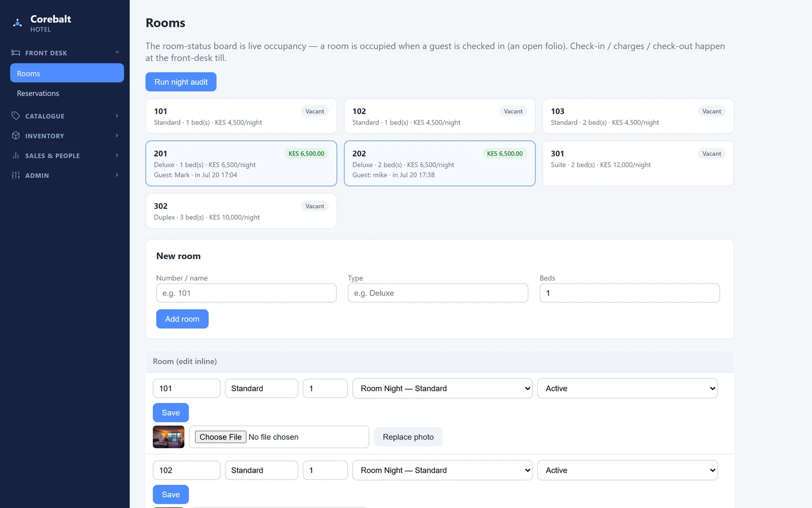This screenshot has width=812, height=508.
Task: Select the Rooms sidebar item
Action: click(67, 73)
